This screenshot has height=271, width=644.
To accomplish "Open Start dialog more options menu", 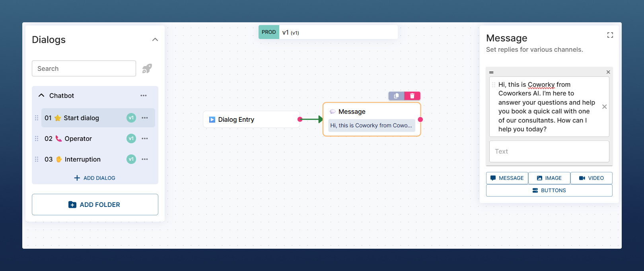I will (x=145, y=118).
